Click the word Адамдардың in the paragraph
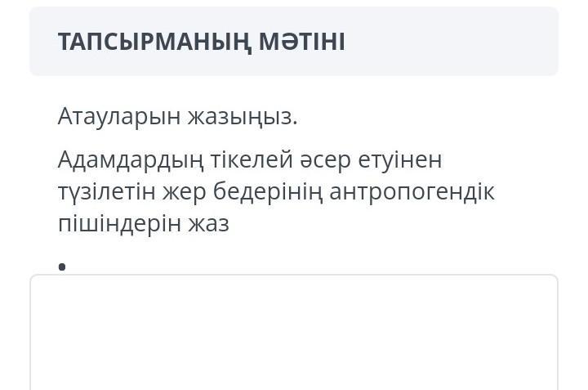The image size is (588, 390). coord(131,160)
